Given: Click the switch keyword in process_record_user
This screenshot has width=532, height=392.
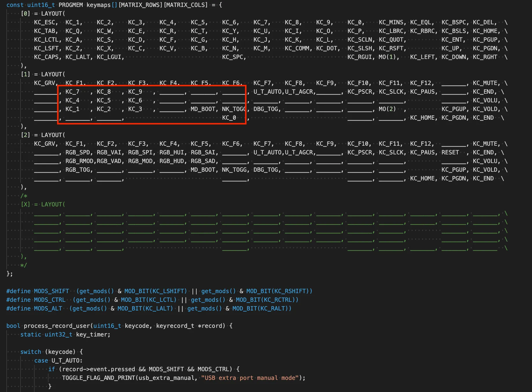Looking at the screenshot, I should [30, 352].
